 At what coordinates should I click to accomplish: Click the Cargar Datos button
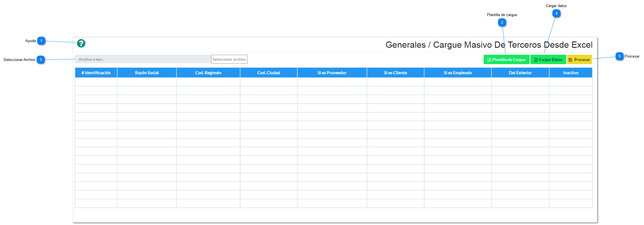pyautogui.click(x=548, y=60)
